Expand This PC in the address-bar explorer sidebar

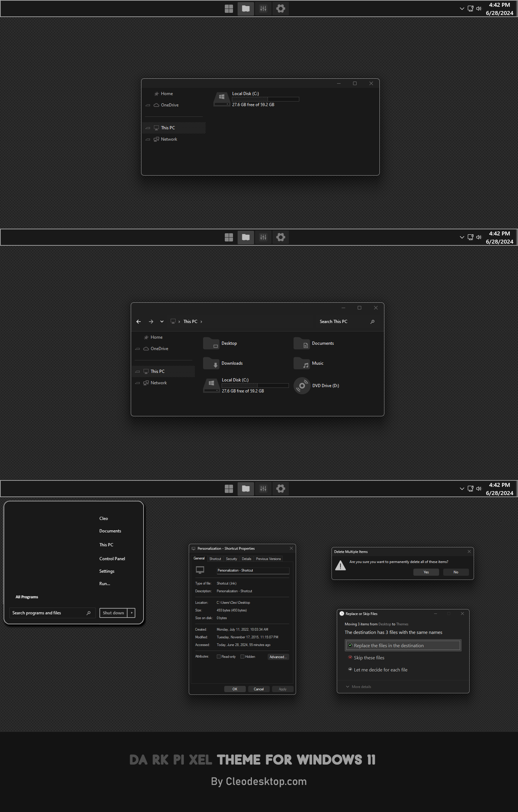point(138,371)
